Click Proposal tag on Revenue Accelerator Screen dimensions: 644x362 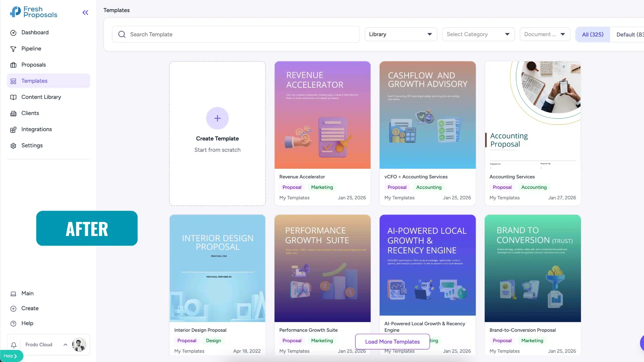pos(292,187)
